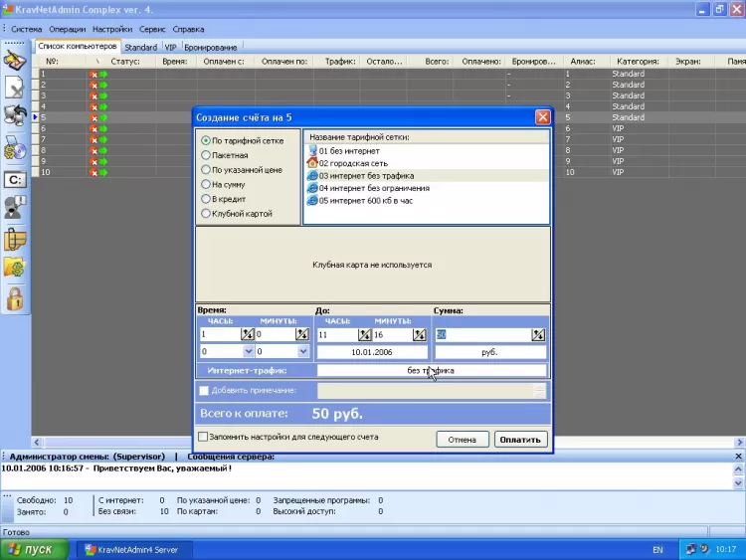Click the computers network icon in sidebar
The image size is (746, 560).
(15, 116)
